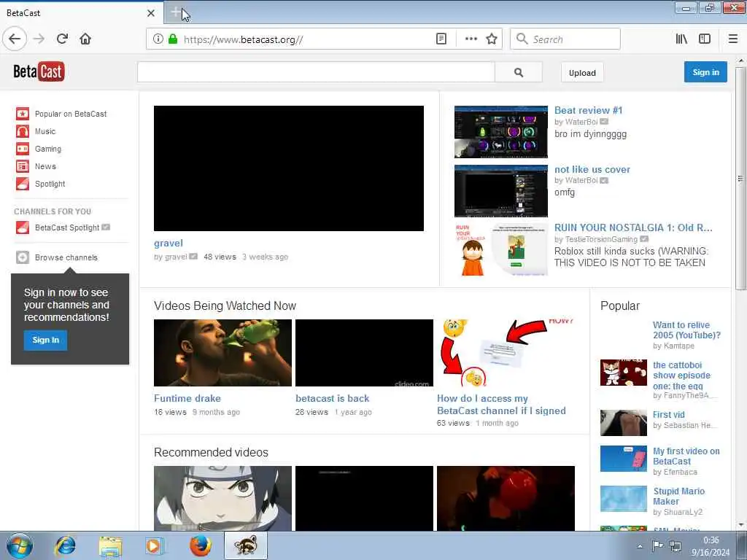The image size is (747, 560).
Task: Click Browse channels
Action: tap(66, 257)
